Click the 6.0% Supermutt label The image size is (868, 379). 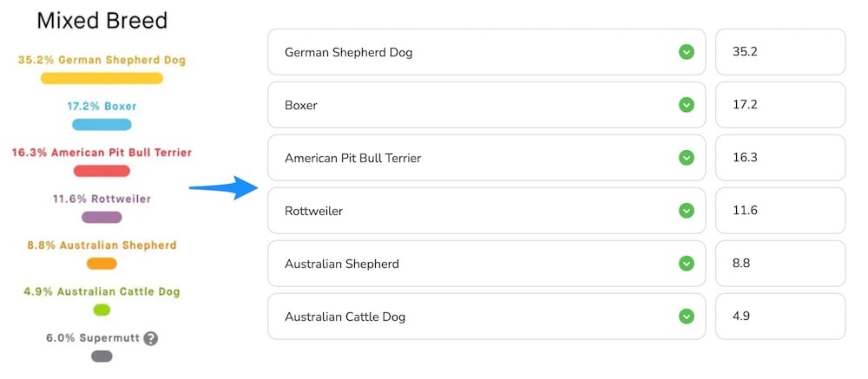(x=93, y=338)
